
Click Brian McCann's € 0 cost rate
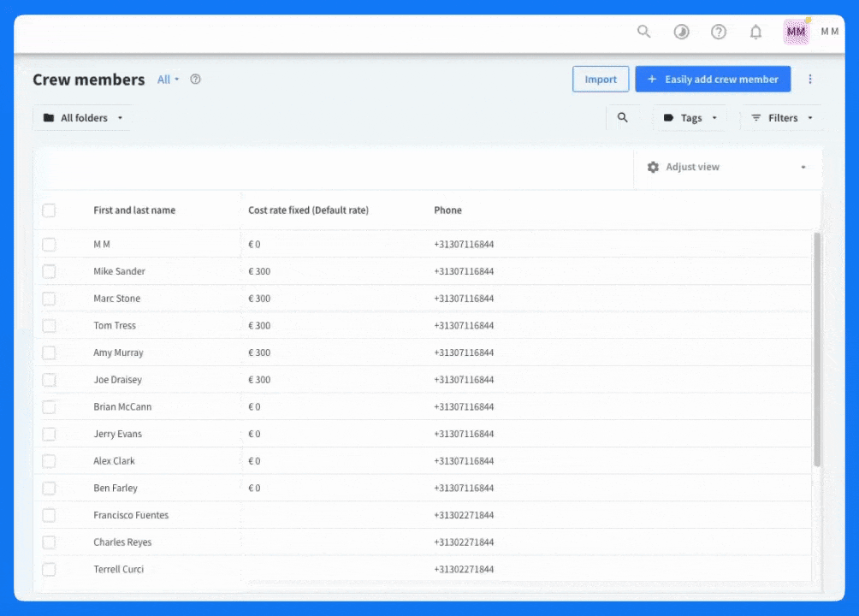(254, 406)
